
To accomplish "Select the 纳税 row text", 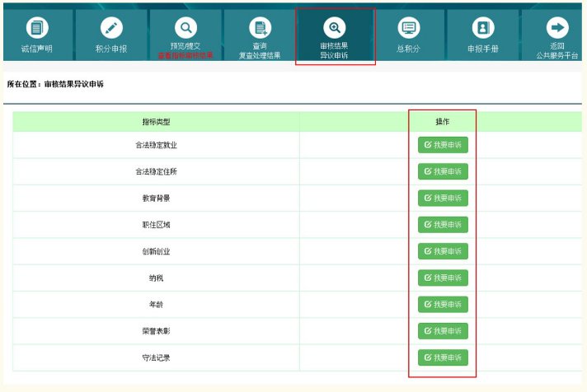I will click(156, 278).
